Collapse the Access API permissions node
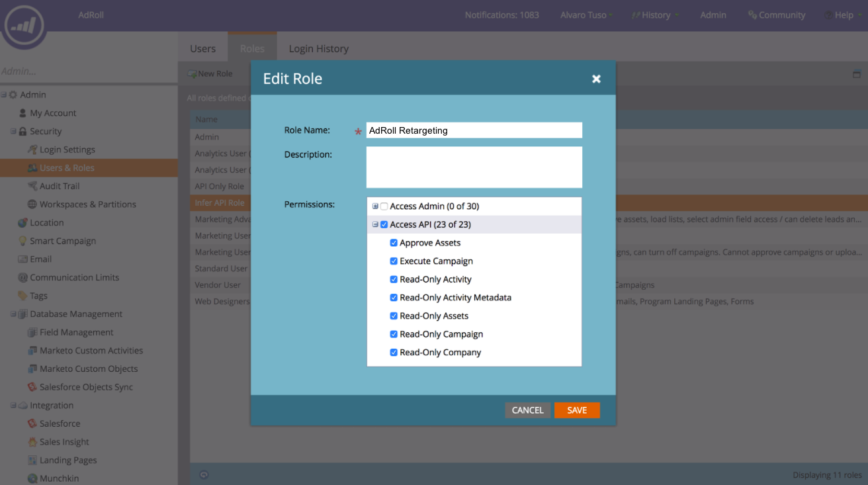Viewport: 868px width, 485px height. tap(375, 225)
